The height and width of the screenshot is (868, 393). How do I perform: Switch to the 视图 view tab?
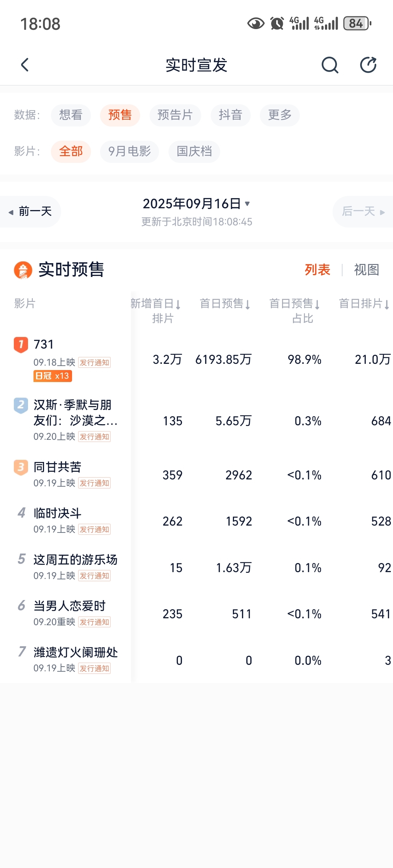pos(366,270)
